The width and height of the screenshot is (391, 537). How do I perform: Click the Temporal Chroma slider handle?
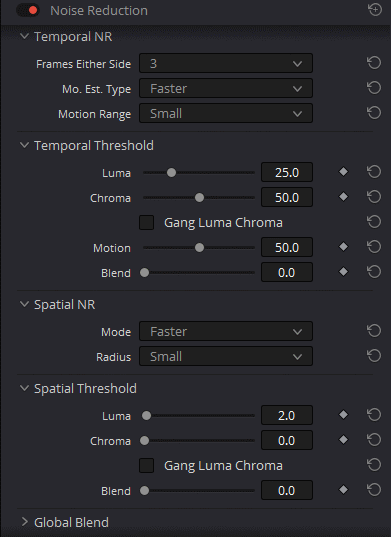199,198
